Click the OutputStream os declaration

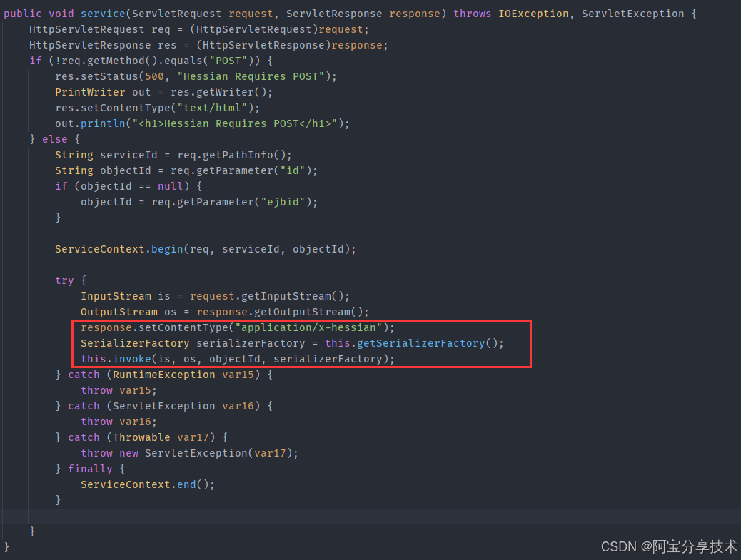point(224,312)
